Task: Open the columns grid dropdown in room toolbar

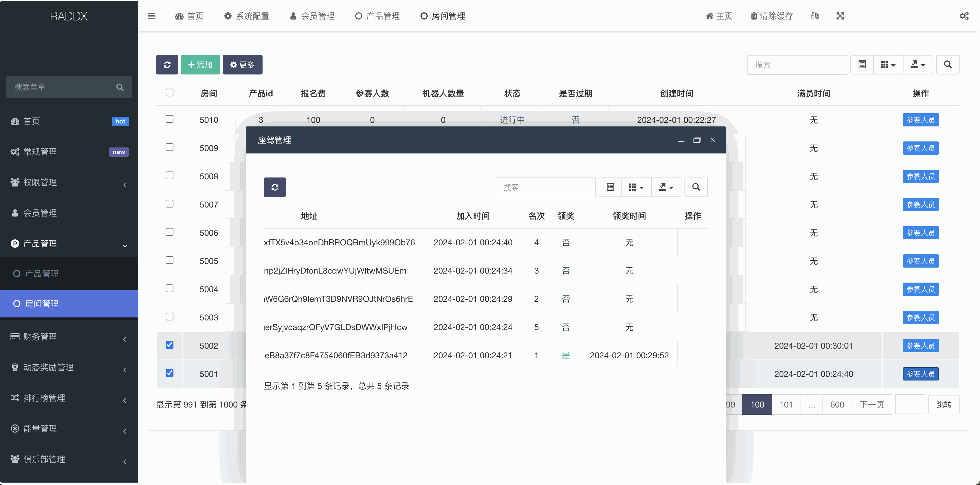Action: pos(888,65)
